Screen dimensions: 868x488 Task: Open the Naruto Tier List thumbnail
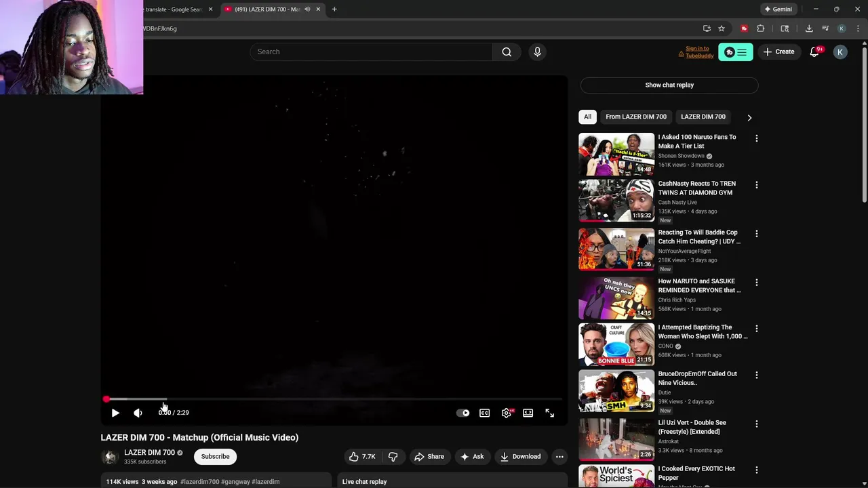[616, 154]
